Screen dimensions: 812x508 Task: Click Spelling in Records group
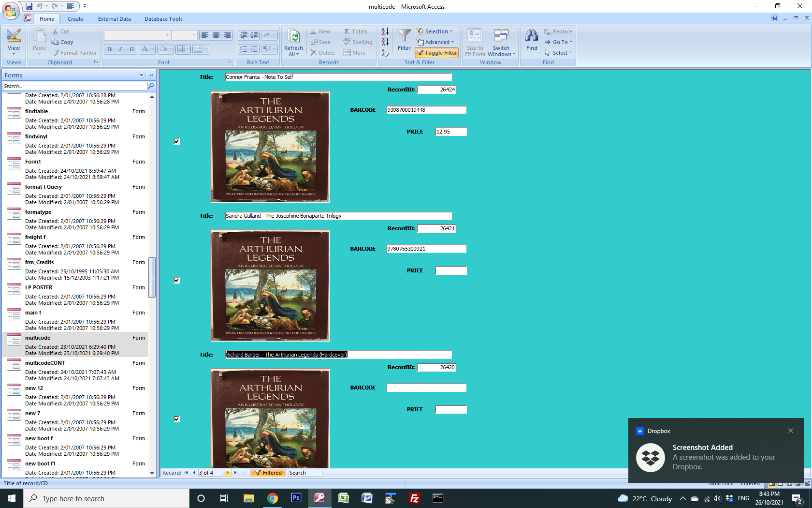click(358, 42)
